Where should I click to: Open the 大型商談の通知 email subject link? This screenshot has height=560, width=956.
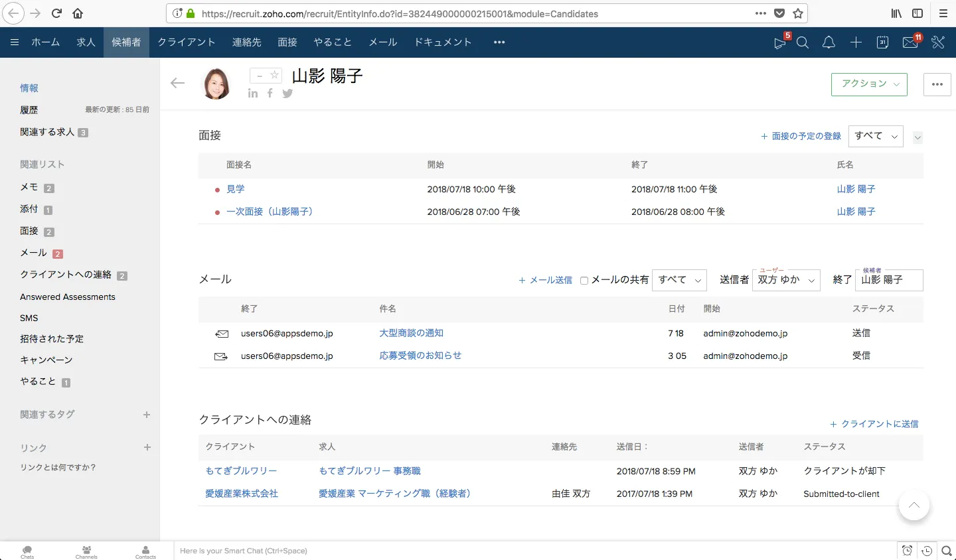411,333
